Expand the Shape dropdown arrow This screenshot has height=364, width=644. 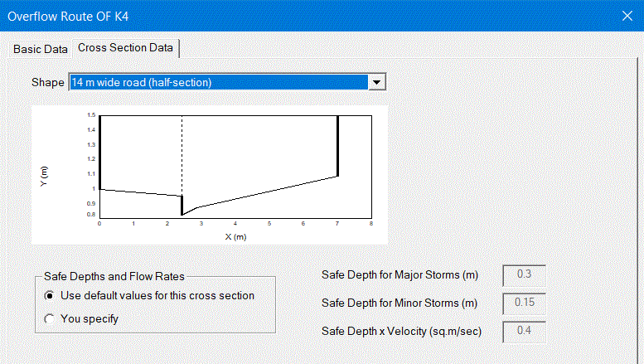click(376, 82)
